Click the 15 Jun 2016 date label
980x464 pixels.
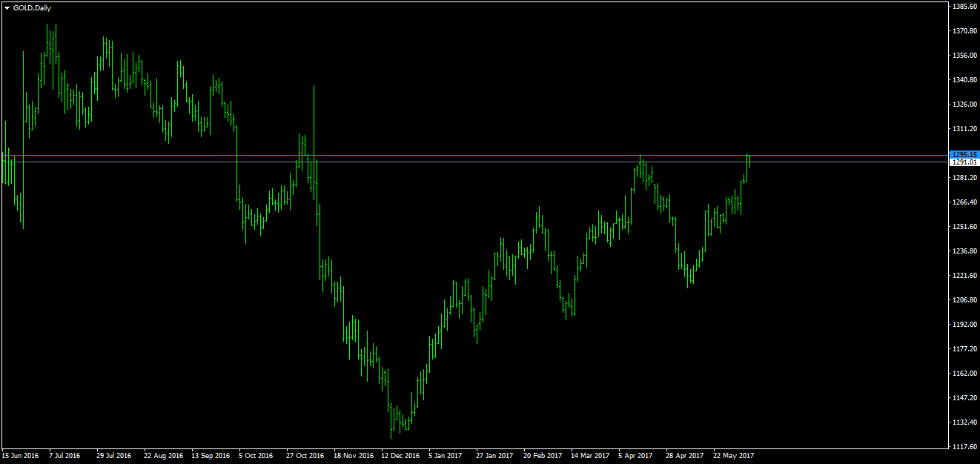[20, 456]
